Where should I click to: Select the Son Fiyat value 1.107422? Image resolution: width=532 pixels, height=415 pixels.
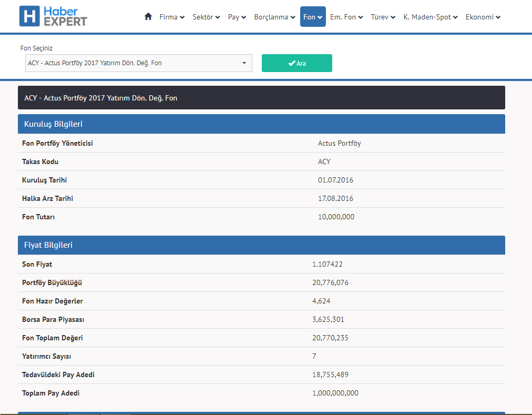point(328,264)
